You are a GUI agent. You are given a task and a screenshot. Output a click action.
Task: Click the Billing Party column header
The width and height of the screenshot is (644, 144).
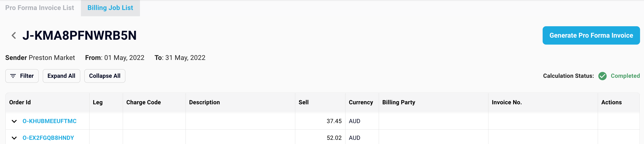[398, 102]
